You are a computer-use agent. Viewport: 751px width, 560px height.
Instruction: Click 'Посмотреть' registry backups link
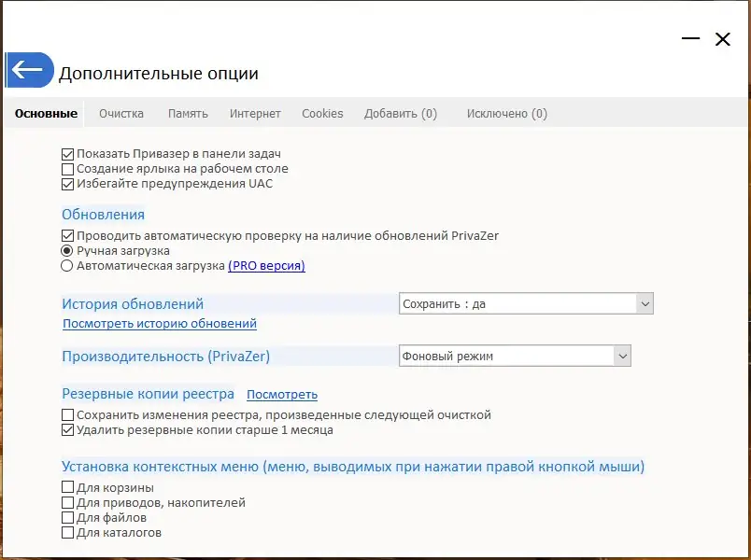[282, 395]
